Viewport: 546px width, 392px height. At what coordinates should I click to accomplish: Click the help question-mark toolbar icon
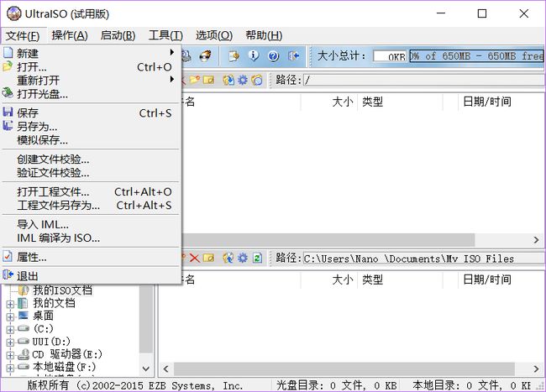274,55
